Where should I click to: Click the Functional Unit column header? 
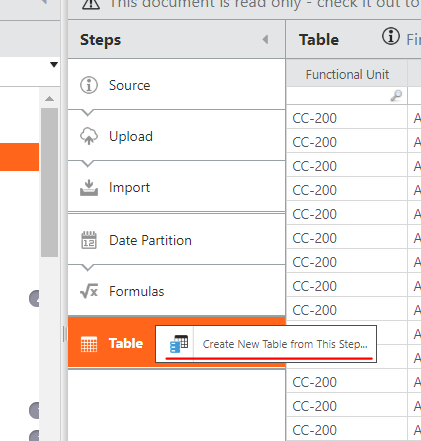pyautogui.click(x=347, y=74)
